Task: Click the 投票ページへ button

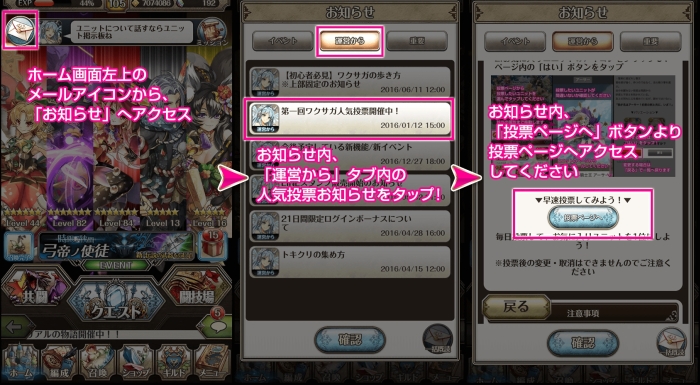Action: tap(583, 218)
